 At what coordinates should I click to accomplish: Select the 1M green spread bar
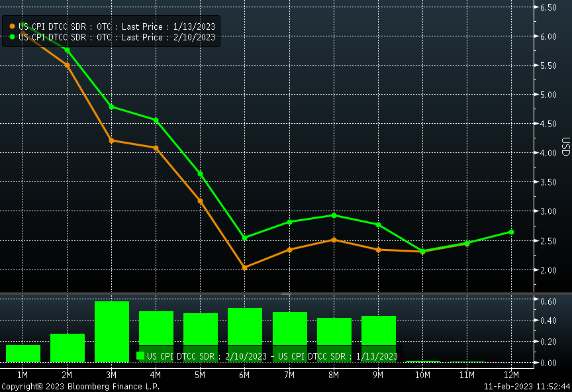pos(23,354)
